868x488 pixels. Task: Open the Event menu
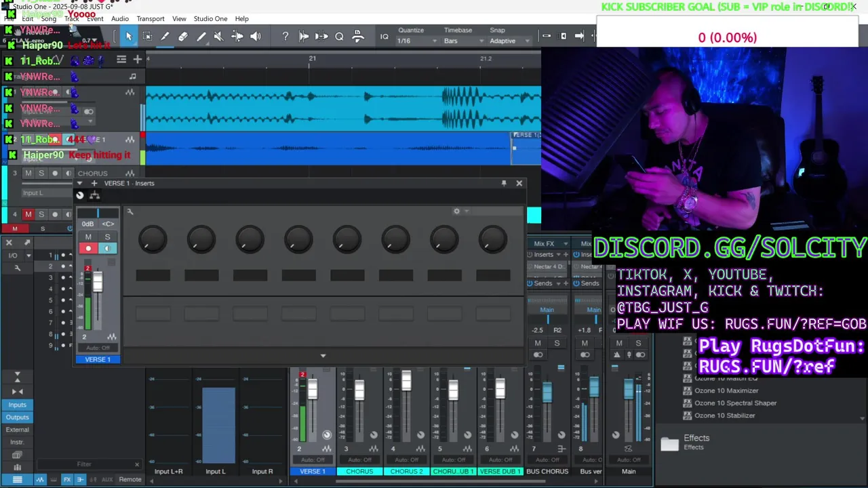[95, 19]
